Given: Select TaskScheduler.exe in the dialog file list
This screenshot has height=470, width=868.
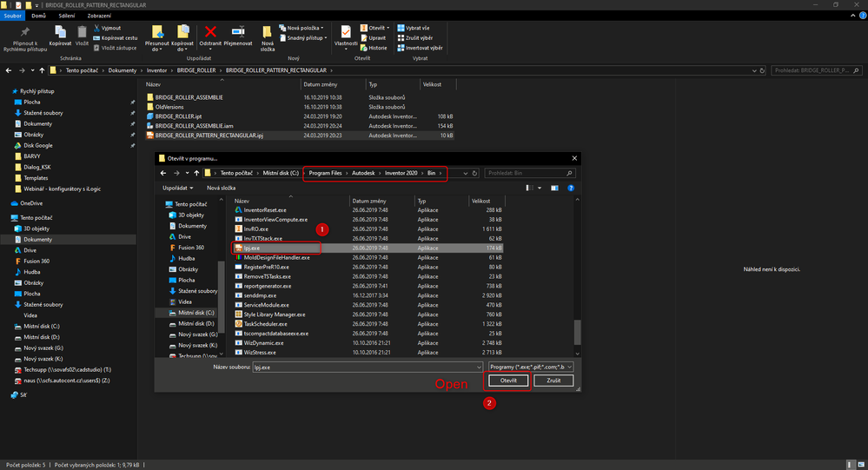Looking at the screenshot, I should (368, 324).
